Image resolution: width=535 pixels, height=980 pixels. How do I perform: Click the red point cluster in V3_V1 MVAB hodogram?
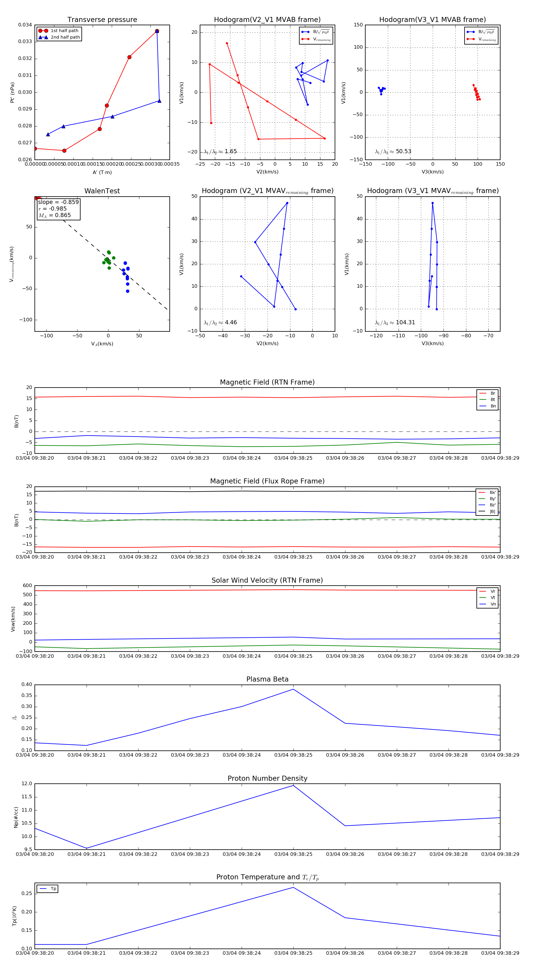pos(476,92)
